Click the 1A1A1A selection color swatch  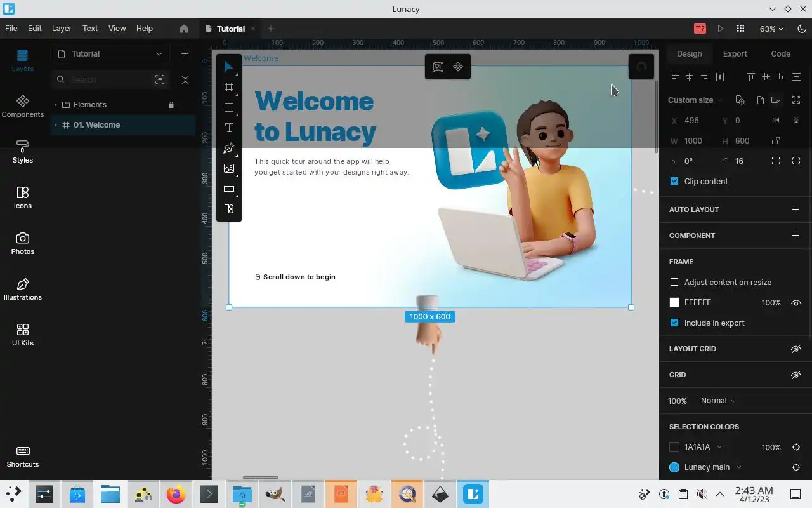tap(674, 447)
